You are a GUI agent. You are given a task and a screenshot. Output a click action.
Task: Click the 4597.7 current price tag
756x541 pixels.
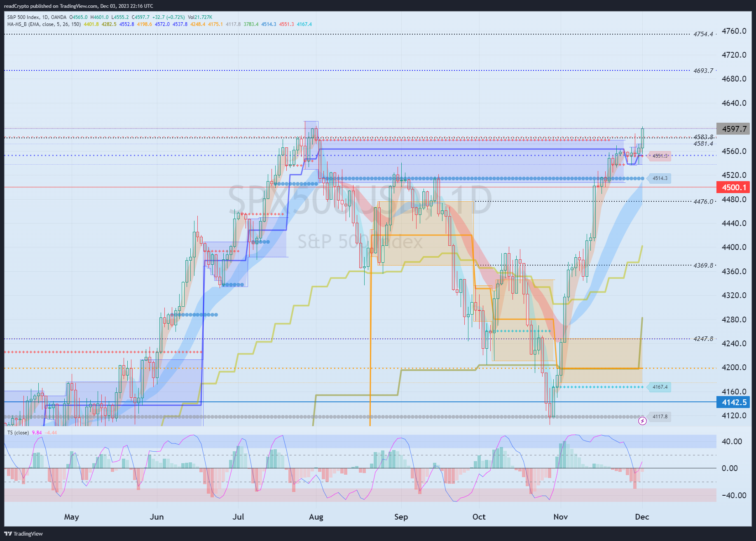tap(733, 129)
